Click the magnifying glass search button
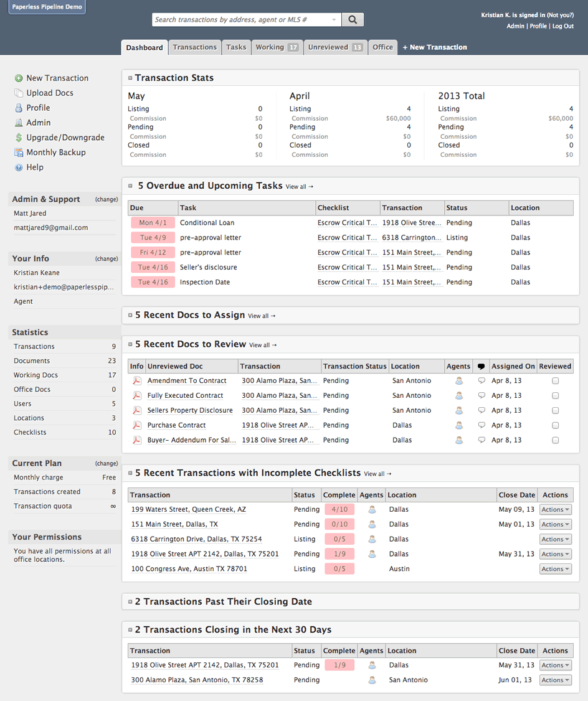The height and width of the screenshot is (701, 588). point(353,20)
